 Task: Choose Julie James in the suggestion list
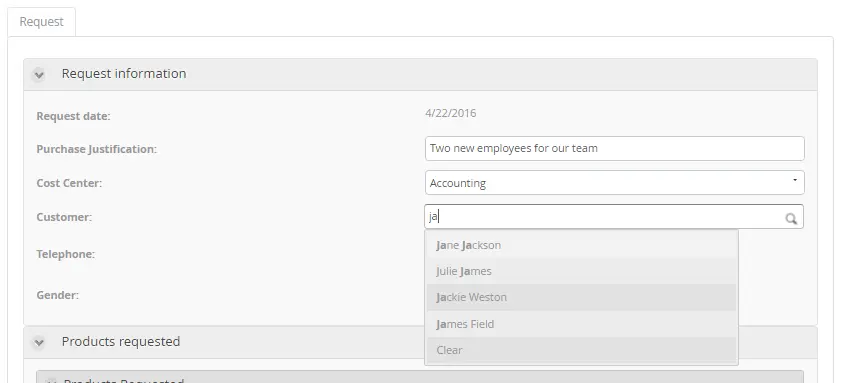point(581,271)
